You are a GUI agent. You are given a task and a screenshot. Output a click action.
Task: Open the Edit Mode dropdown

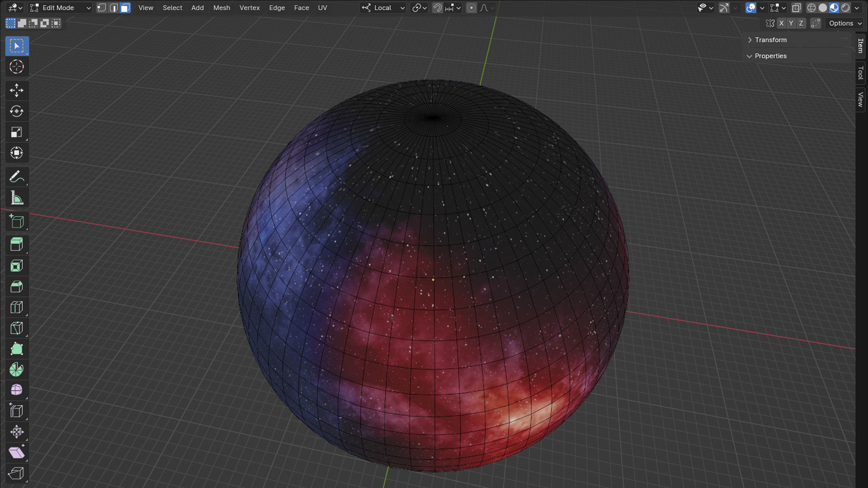[60, 8]
